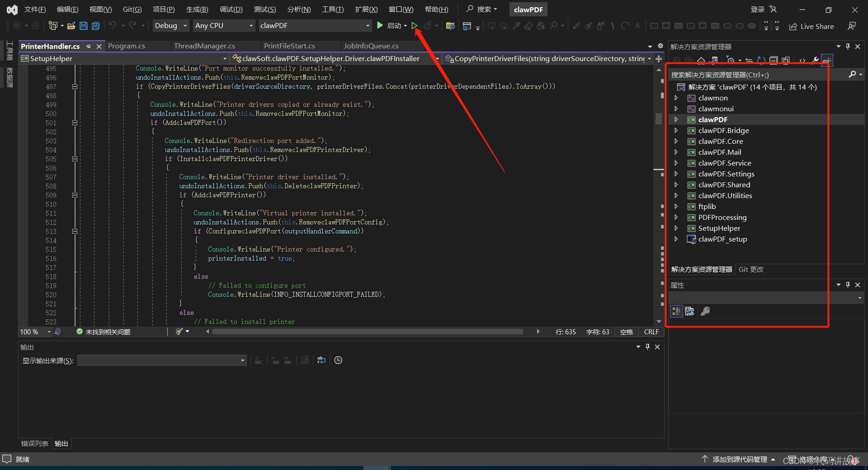The width and height of the screenshot is (868, 470).
Task: Click the New Project toolbar icon
Action: (x=53, y=26)
